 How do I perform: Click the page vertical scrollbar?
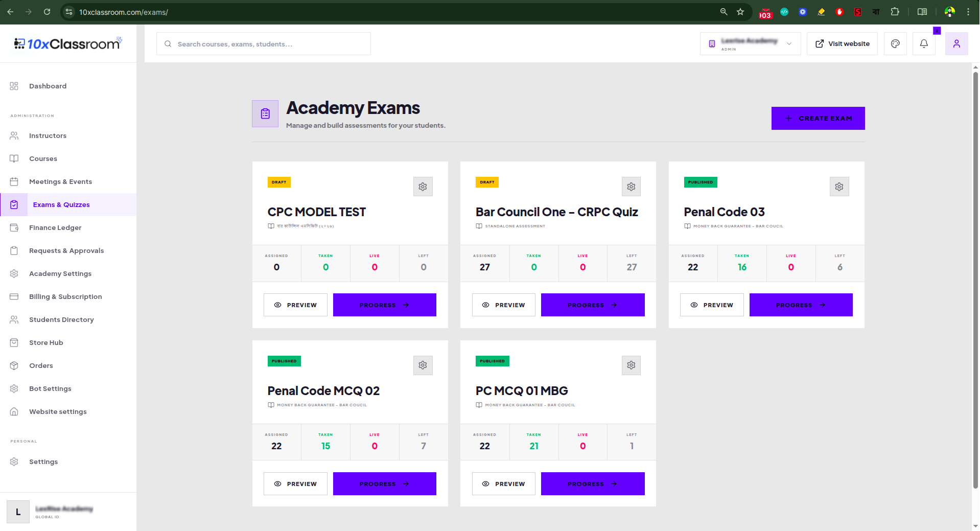pos(975,280)
